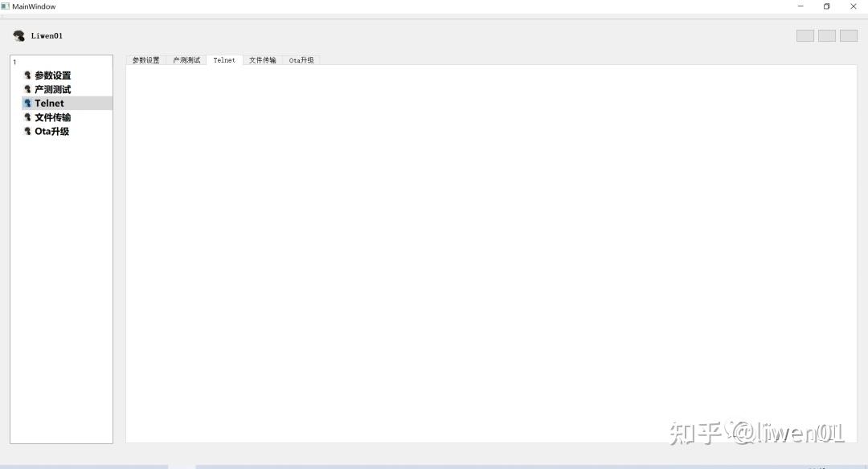This screenshot has width=868, height=469.
Task: Open the first blank toolbar button at top right
Action: click(x=805, y=35)
